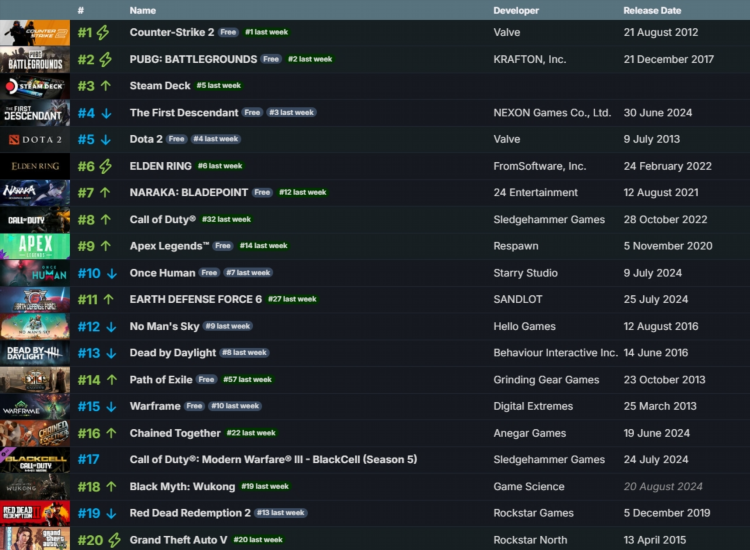
Task: Click the Free tag beside Path of Exile
Action: (x=207, y=380)
